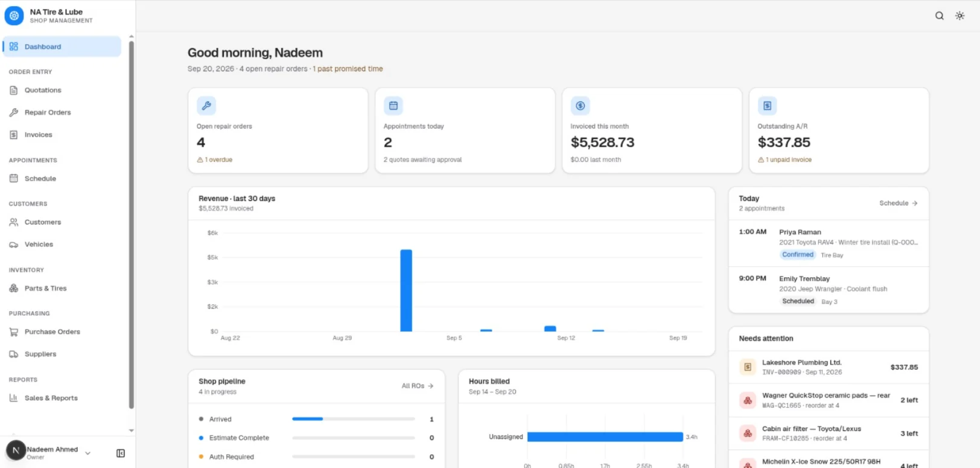This screenshot has height=468, width=980.
Task: Click the tallest revenue chart bar
Action: (406, 290)
